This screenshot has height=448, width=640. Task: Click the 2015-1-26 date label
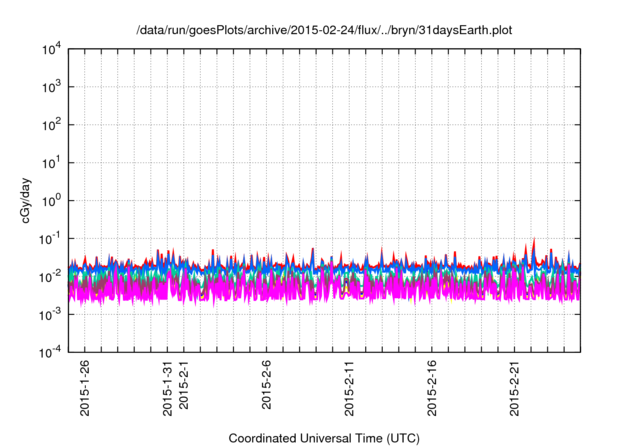tap(85, 388)
